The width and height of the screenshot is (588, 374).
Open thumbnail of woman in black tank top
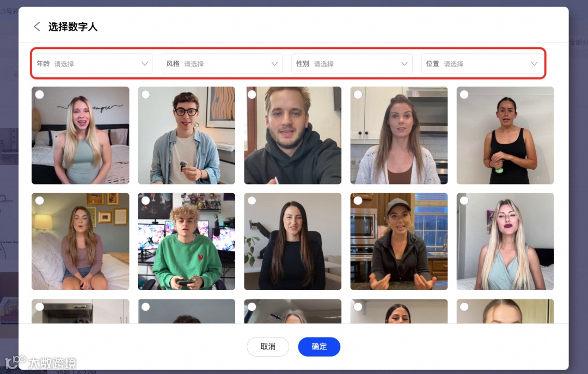tap(505, 136)
